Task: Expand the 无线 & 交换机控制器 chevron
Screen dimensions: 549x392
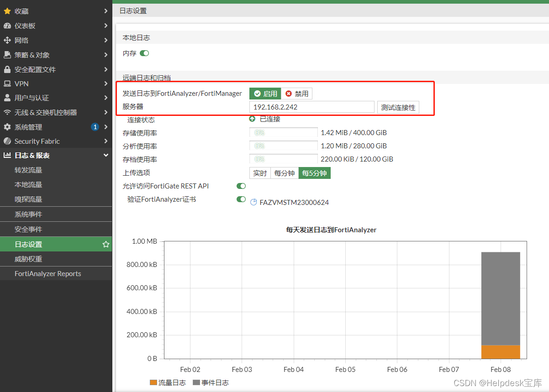Action: click(106, 112)
